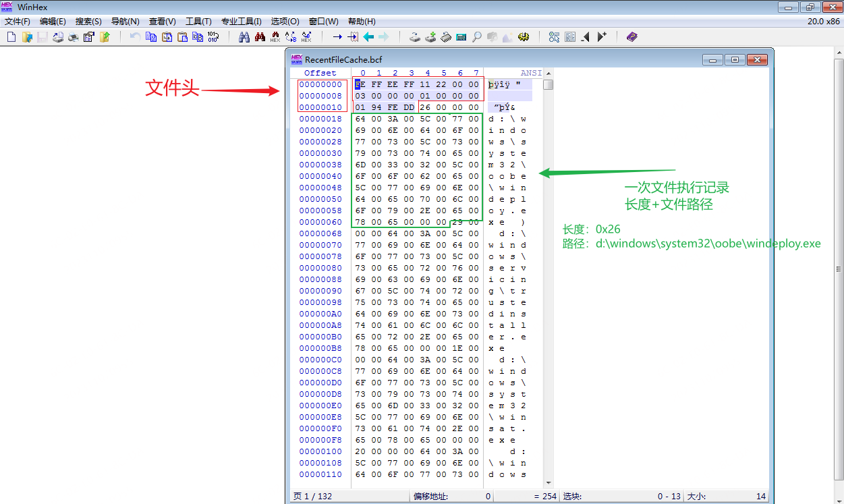This screenshot has width=844, height=504.
Task: Click the ANSI column header
Action: coord(530,73)
